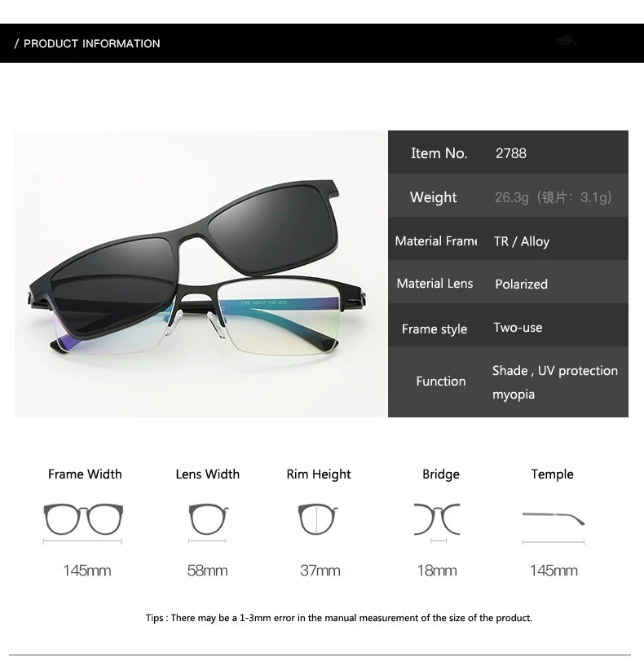644x666 pixels.
Task: Click the 18mm bridge measurement
Action: click(437, 571)
